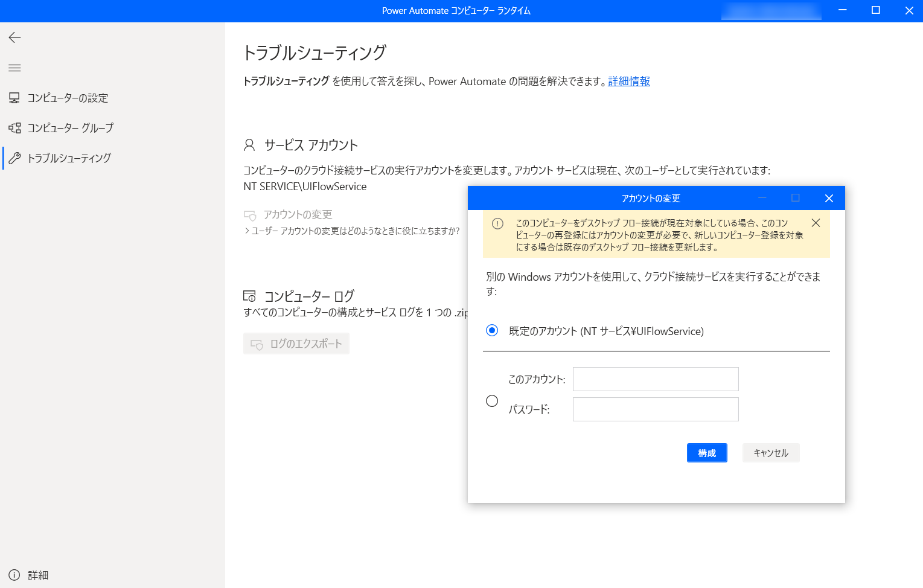Image resolution: width=923 pixels, height=588 pixels.
Task: Go back using the left arrow icon
Action: (x=14, y=37)
